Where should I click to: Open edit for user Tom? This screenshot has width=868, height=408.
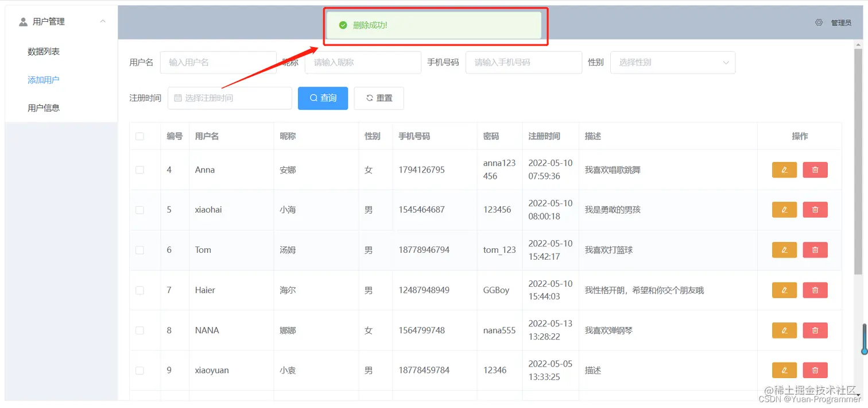pyautogui.click(x=784, y=250)
